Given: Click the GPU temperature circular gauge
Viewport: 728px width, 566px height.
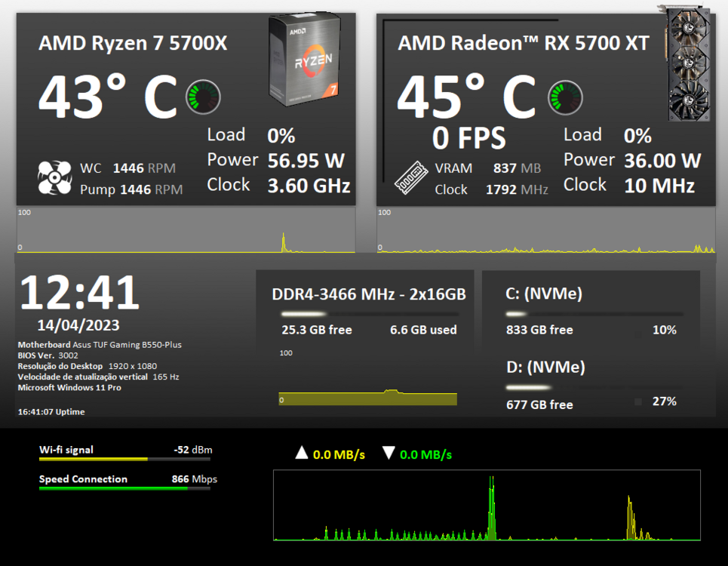Looking at the screenshot, I should (565, 97).
